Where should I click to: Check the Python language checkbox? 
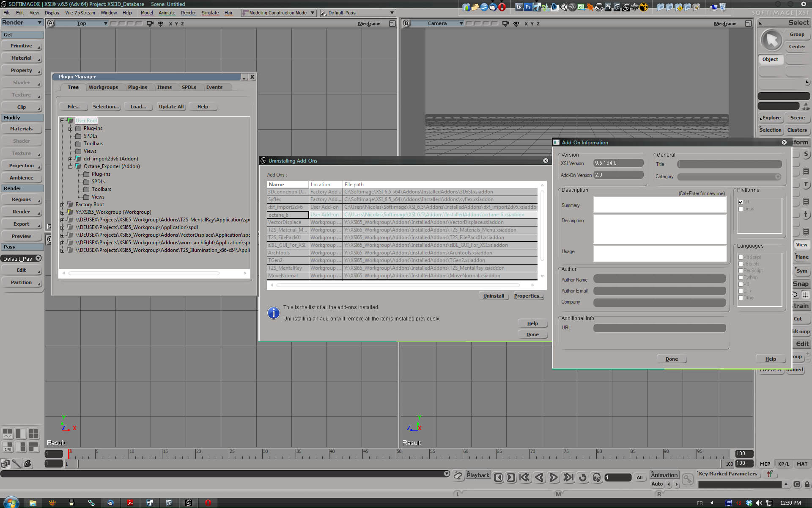click(x=741, y=277)
